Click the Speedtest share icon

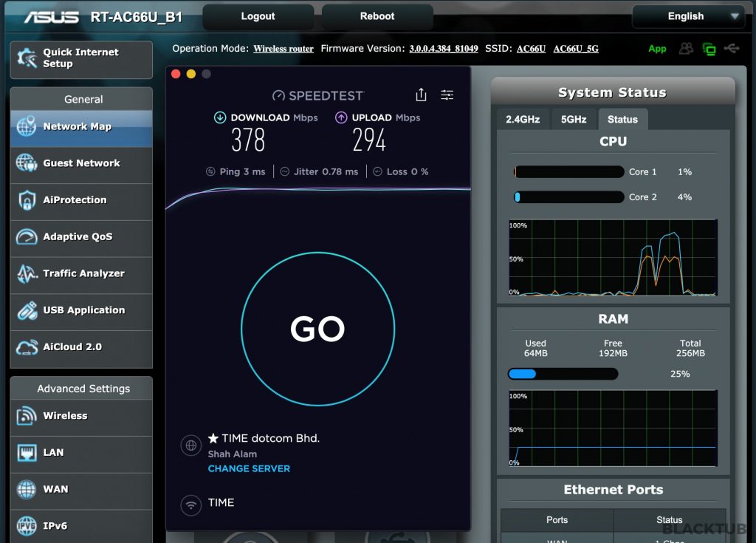421,95
